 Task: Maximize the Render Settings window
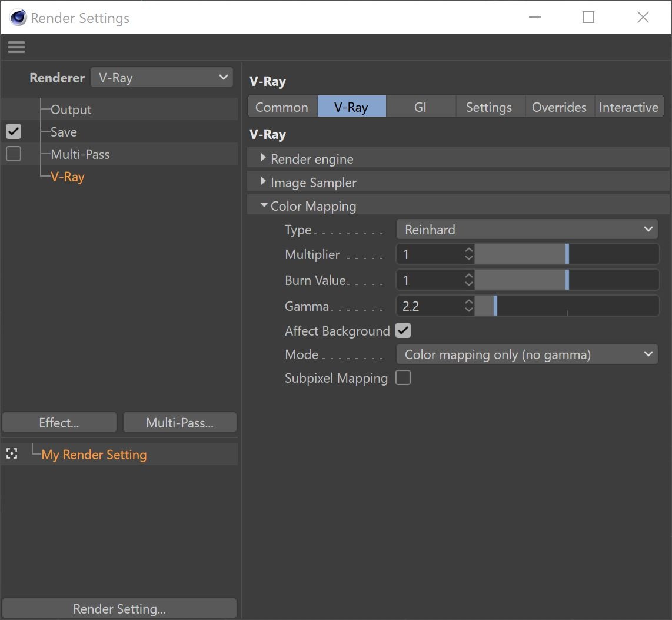(x=588, y=17)
